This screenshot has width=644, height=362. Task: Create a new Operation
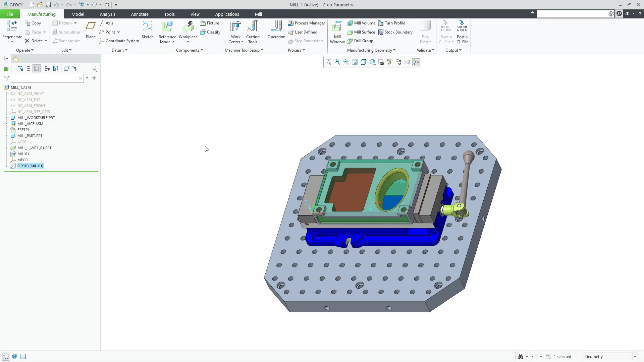click(276, 30)
